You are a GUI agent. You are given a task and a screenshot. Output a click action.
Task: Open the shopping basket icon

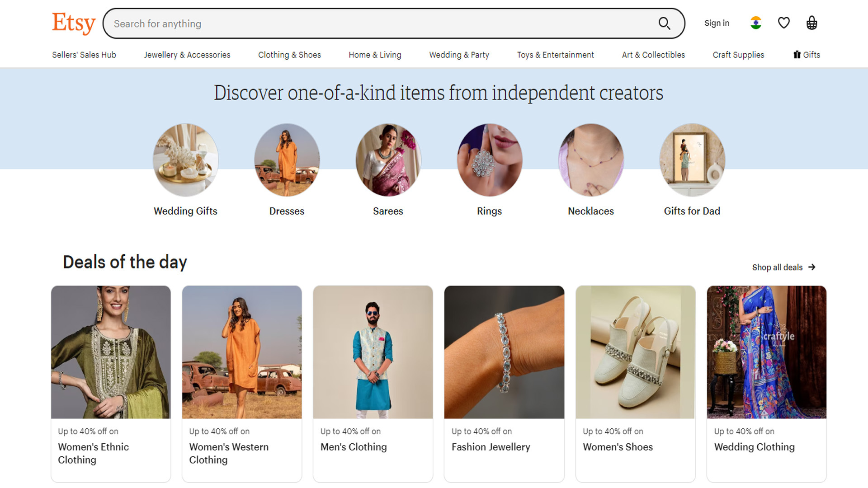tap(811, 23)
